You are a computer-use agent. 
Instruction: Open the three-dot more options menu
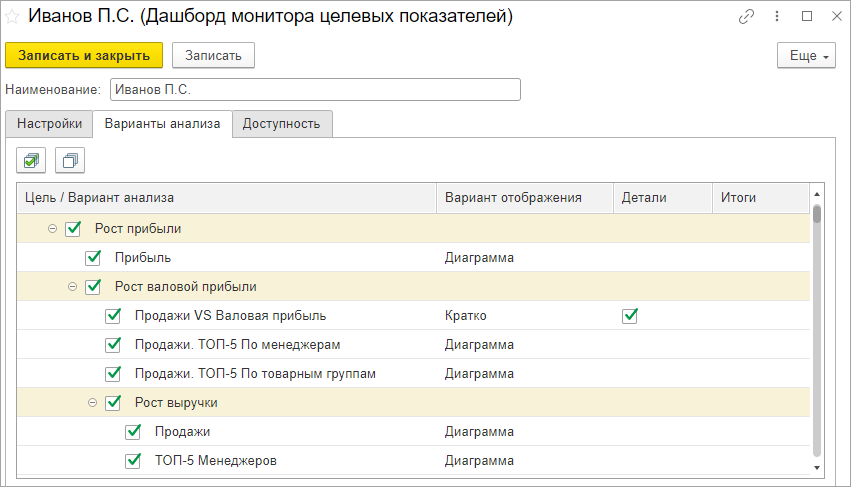(x=777, y=17)
